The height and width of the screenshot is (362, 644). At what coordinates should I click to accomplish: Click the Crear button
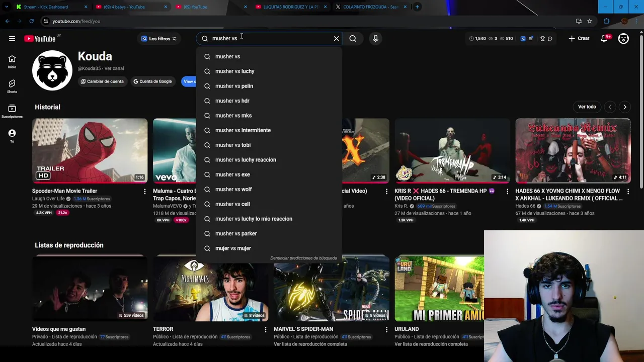click(x=579, y=38)
